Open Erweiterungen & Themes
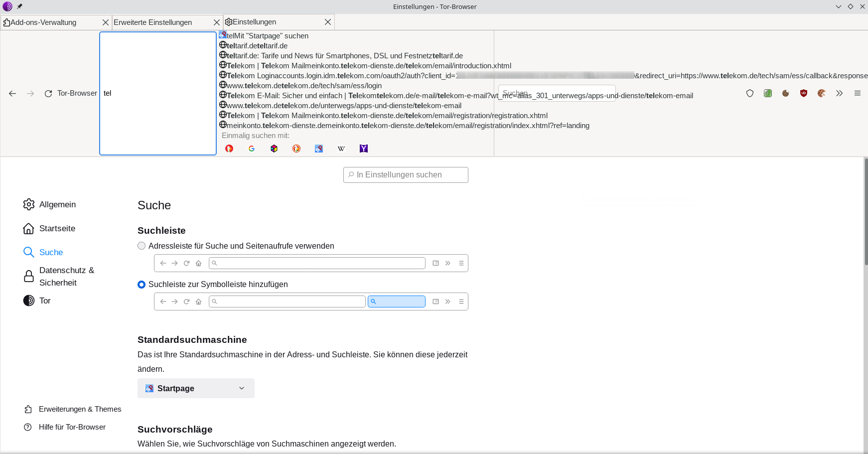The width and height of the screenshot is (868, 454). pyautogui.click(x=73, y=409)
